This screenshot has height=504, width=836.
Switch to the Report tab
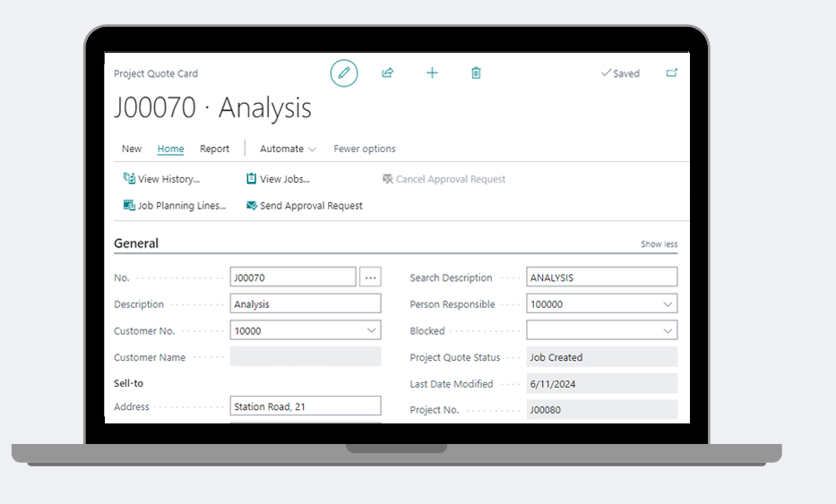[214, 149]
